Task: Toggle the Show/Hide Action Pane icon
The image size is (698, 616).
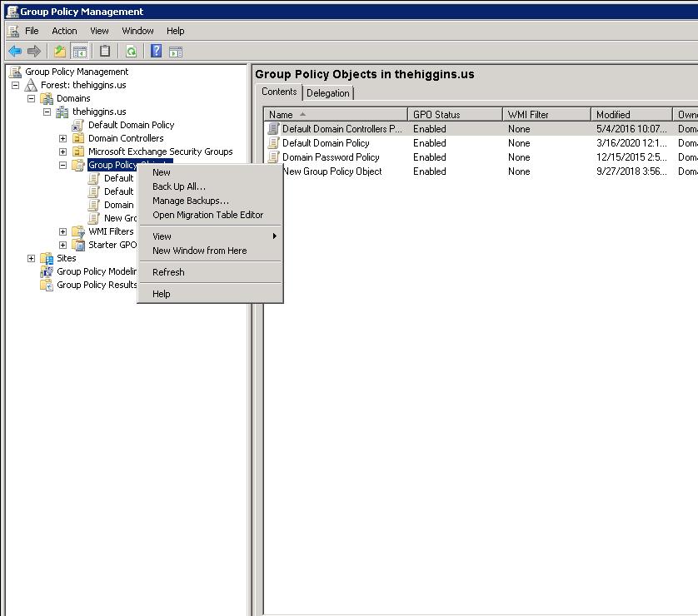Action: [177, 51]
